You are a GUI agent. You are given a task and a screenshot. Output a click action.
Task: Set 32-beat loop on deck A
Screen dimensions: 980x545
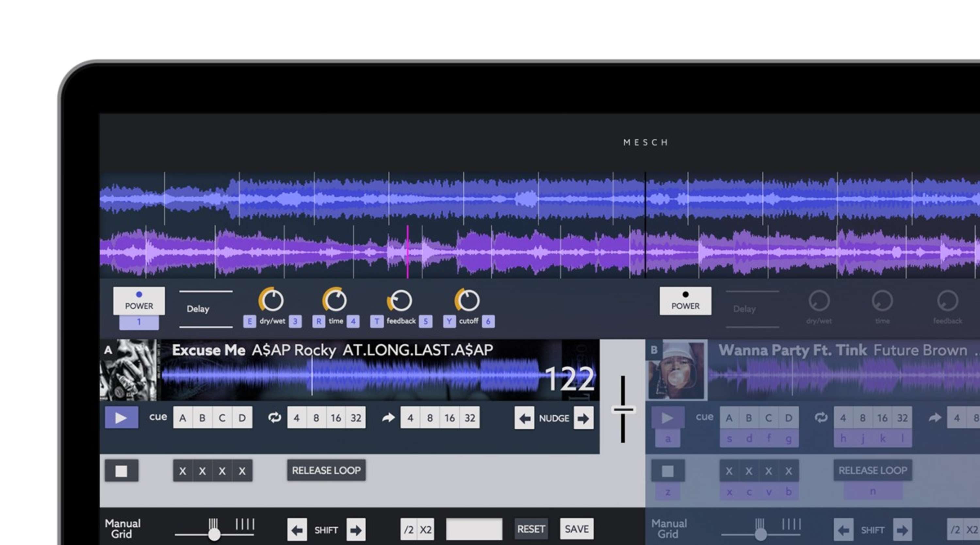pyautogui.click(x=356, y=418)
